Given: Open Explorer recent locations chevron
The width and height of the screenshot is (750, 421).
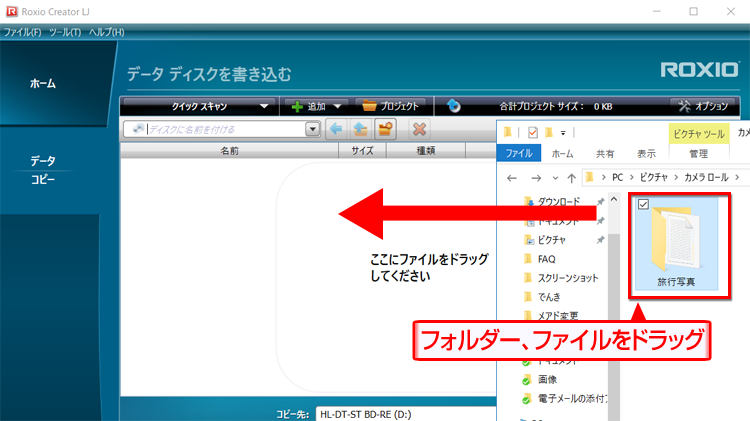Looking at the screenshot, I should click(x=555, y=178).
